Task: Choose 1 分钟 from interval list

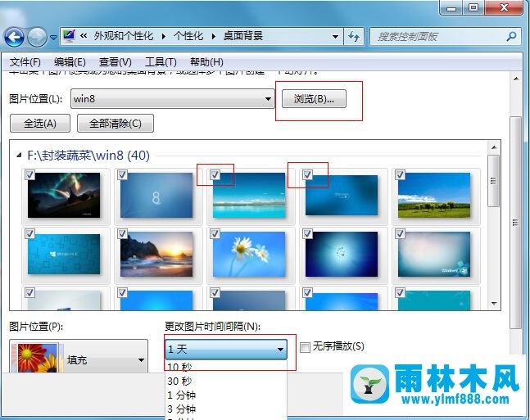Action: click(x=226, y=395)
